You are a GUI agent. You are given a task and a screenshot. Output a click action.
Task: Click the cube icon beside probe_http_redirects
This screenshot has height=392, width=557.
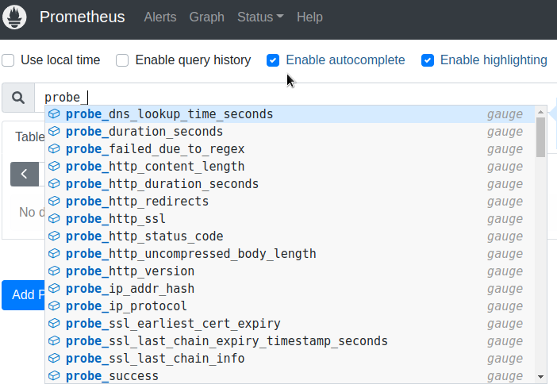pyautogui.click(x=54, y=201)
